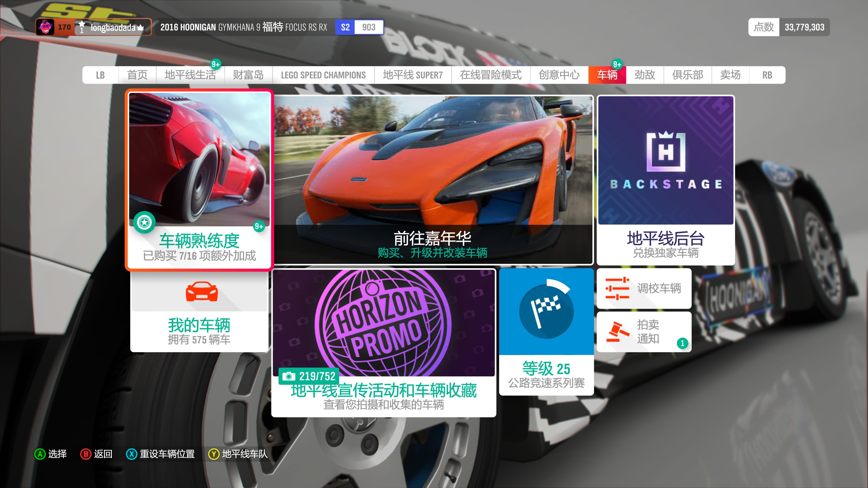The height and width of the screenshot is (488, 868).
Task: Switch to the 首页 tab
Action: coord(137,75)
